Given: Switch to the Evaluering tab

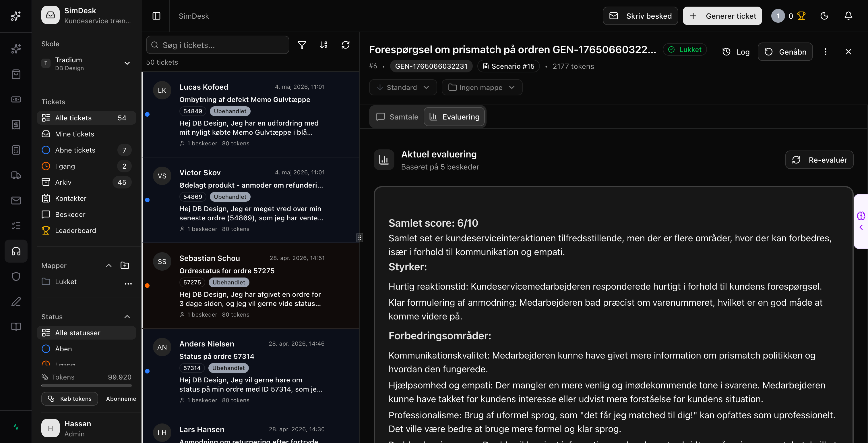Looking at the screenshot, I should coord(454,117).
